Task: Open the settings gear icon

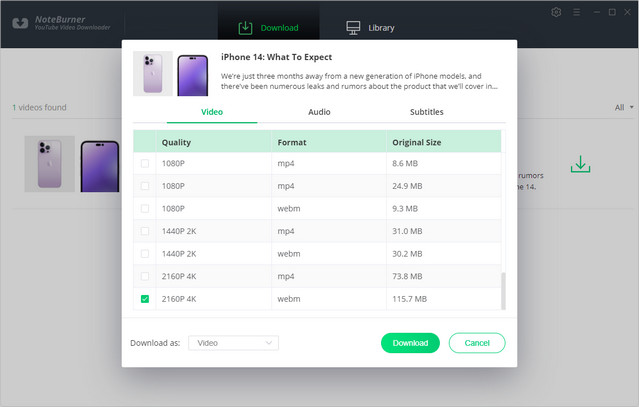Action: coord(556,12)
